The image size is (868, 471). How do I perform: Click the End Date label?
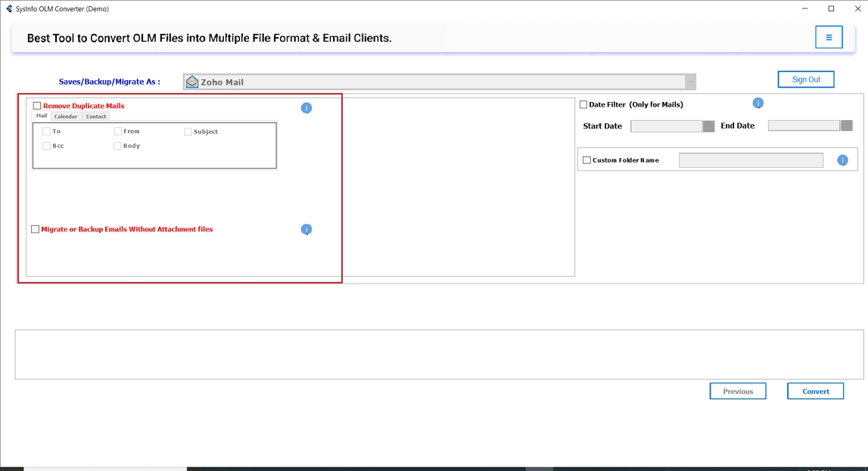(x=737, y=125)
